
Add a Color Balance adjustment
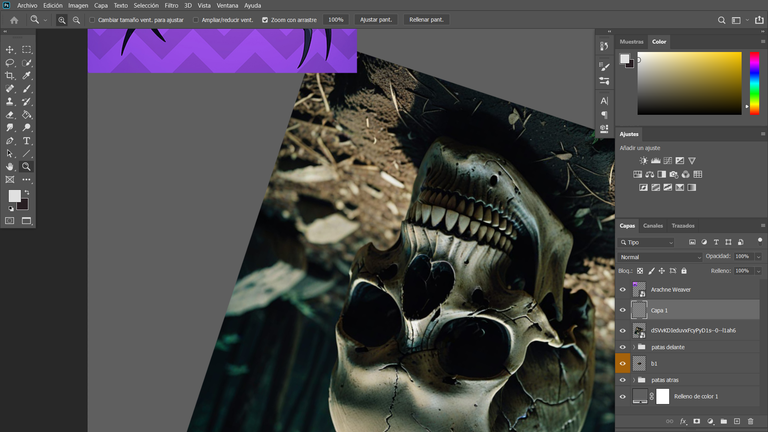[649, 174]
